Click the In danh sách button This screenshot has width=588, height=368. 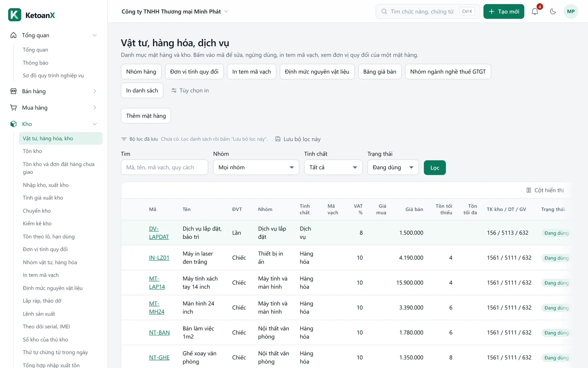point(142,90)
